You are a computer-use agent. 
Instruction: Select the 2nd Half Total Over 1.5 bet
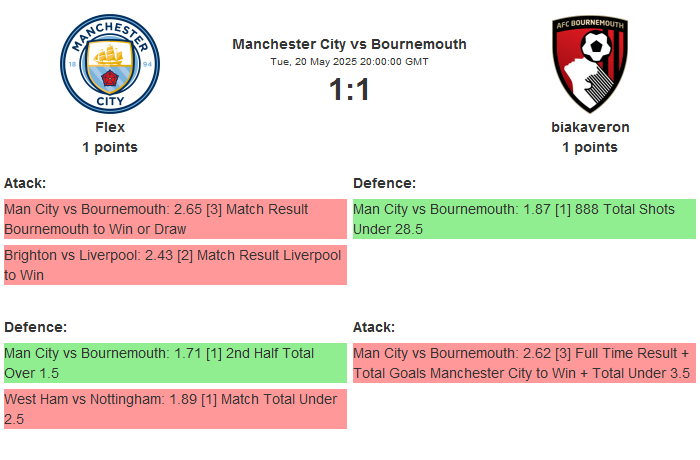pos(174,363)
